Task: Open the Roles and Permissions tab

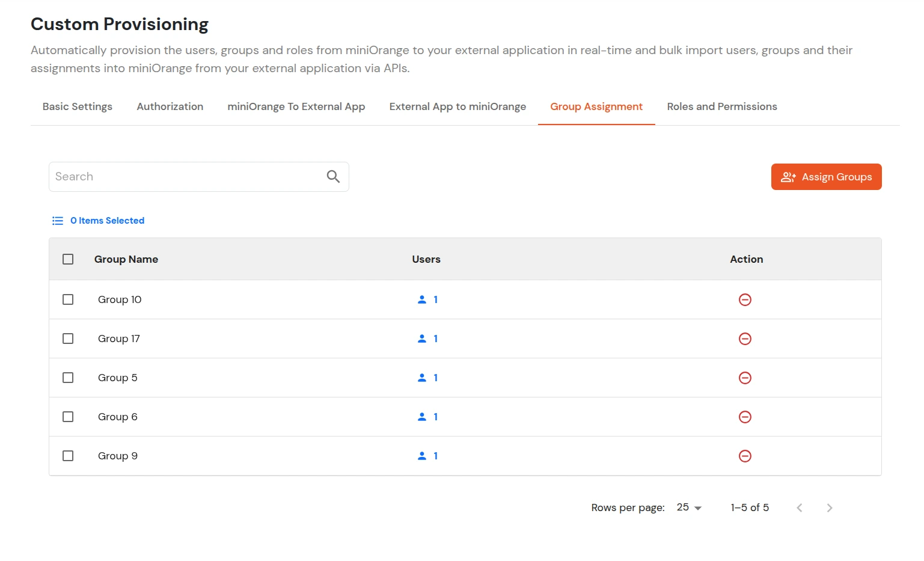Action: coord(722,106)
